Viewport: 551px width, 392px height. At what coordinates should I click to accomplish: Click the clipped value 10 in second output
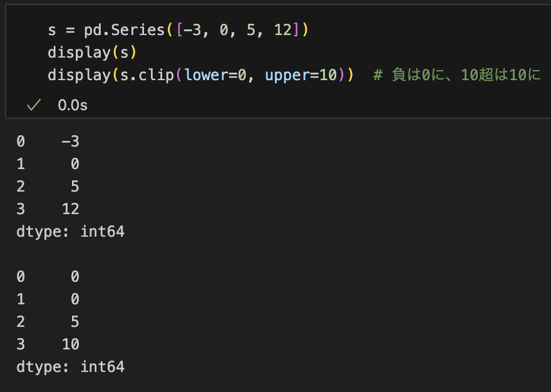coord(70,344)
